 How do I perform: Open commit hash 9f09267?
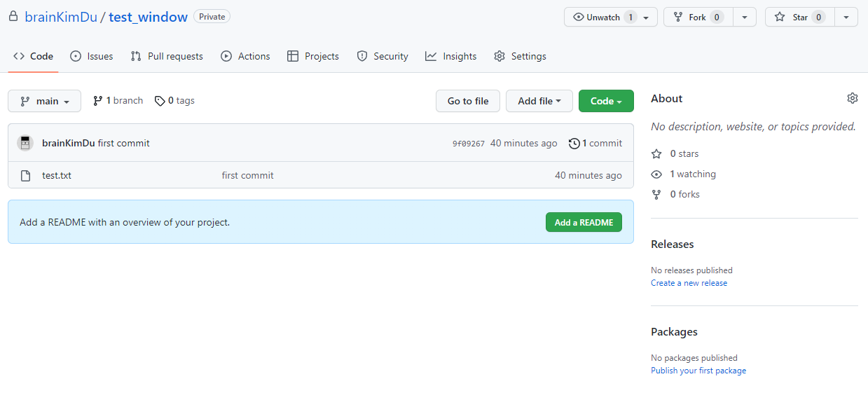pos(469,144)
